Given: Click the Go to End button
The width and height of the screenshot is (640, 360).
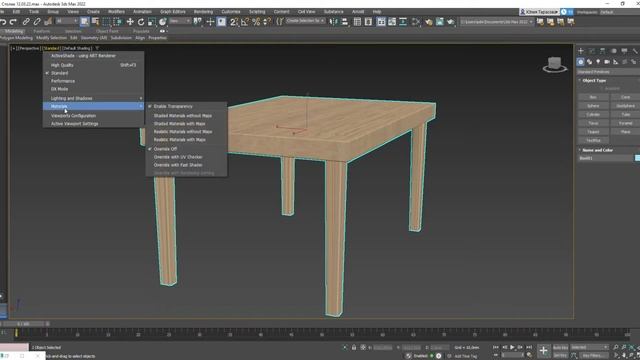Looking at the screenshot, I should (x=529, y=347).
